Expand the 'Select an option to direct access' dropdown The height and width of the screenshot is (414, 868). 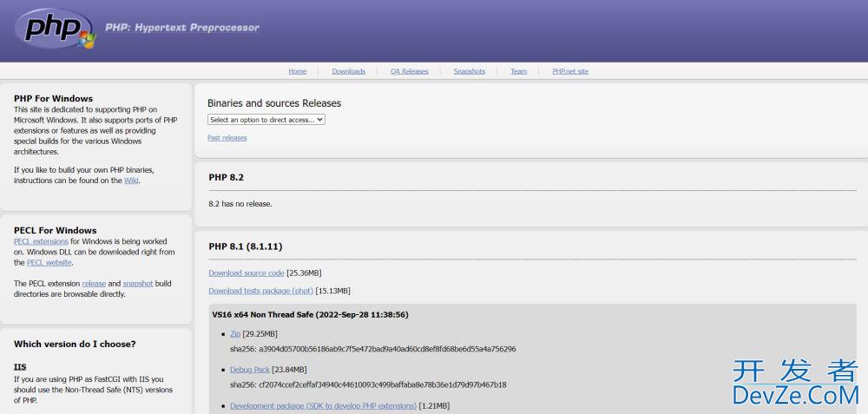[266, 120]
